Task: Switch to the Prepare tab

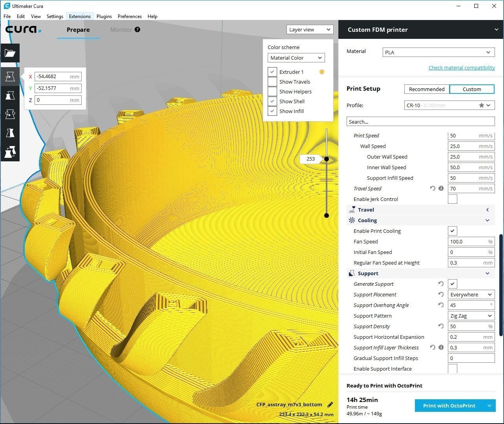Action: pyautogui.click(x=78, y=29)
